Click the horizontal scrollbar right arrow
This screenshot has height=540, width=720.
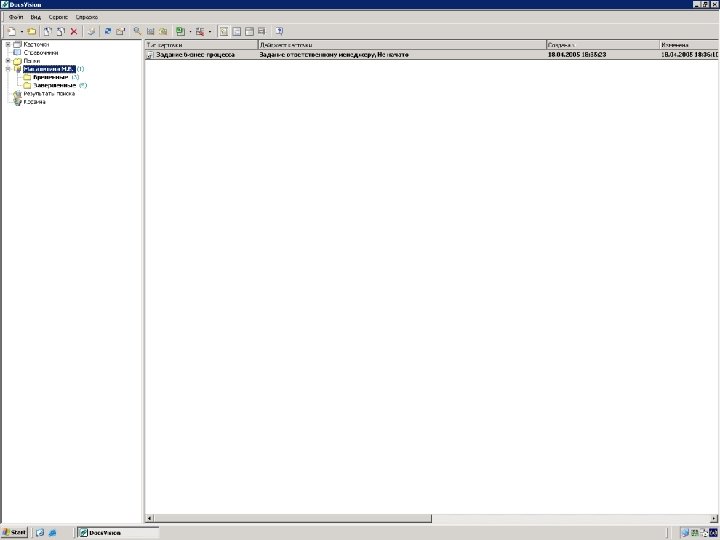tap(714, 518)
